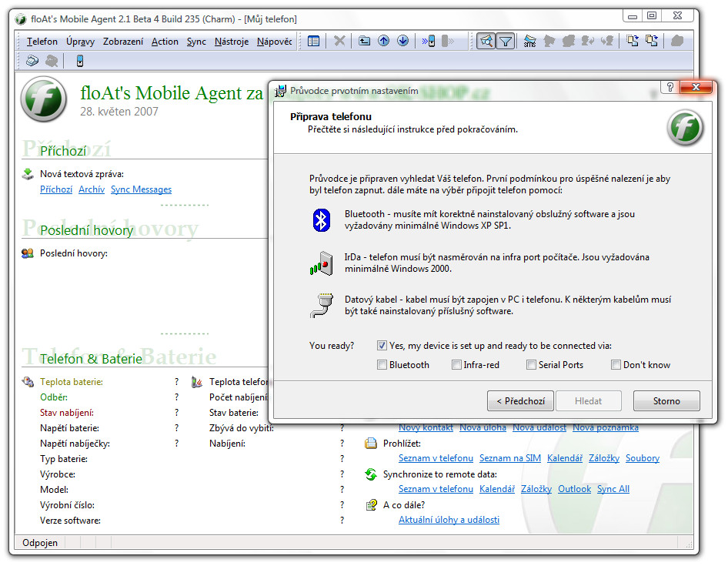The height and width of the screenshot is (566, 728).
Task: Click the Poslední hovory people icon
Action: click(28, 253)
